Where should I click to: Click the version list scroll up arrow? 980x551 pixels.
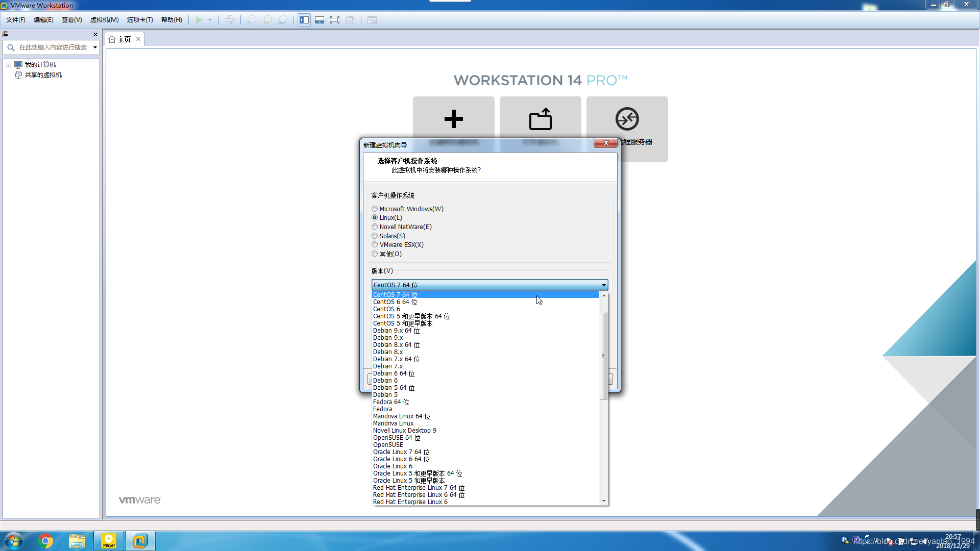[604, 295]
